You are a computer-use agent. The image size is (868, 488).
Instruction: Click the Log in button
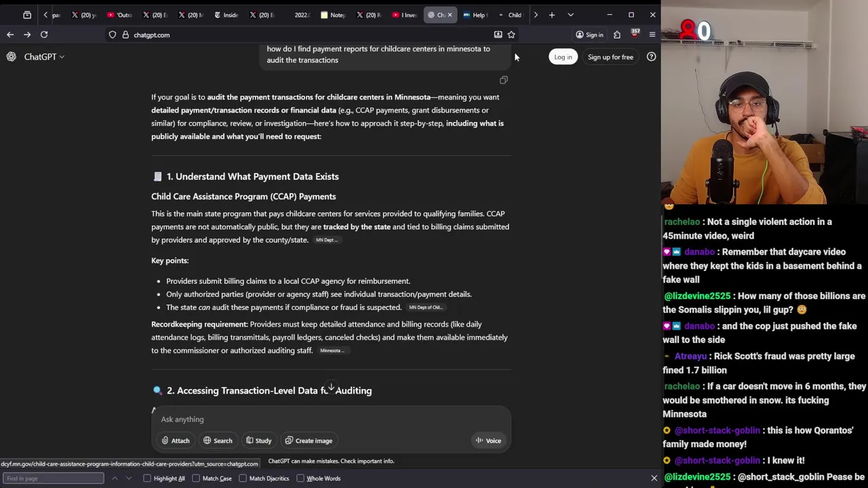(563, 57)
